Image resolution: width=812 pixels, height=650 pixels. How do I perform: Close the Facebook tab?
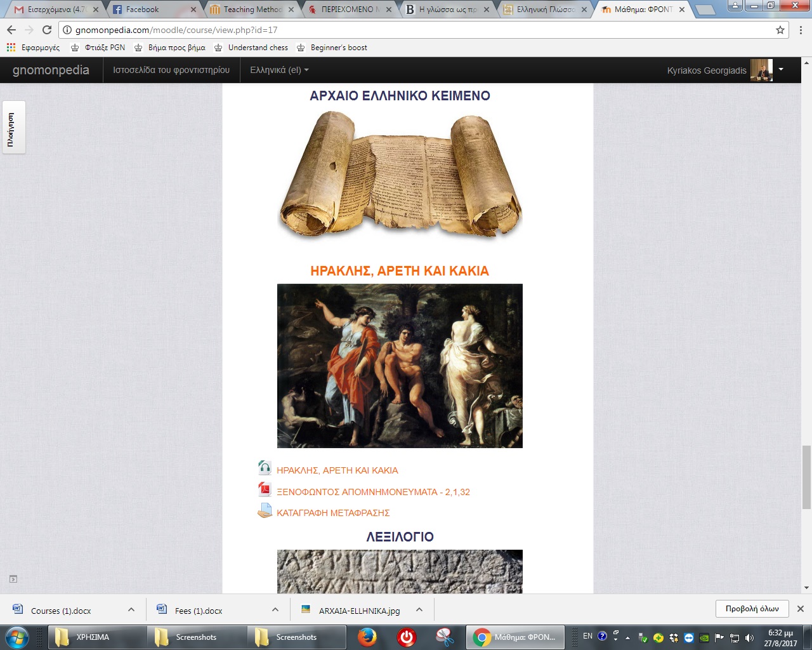click(x=193, y=10)
